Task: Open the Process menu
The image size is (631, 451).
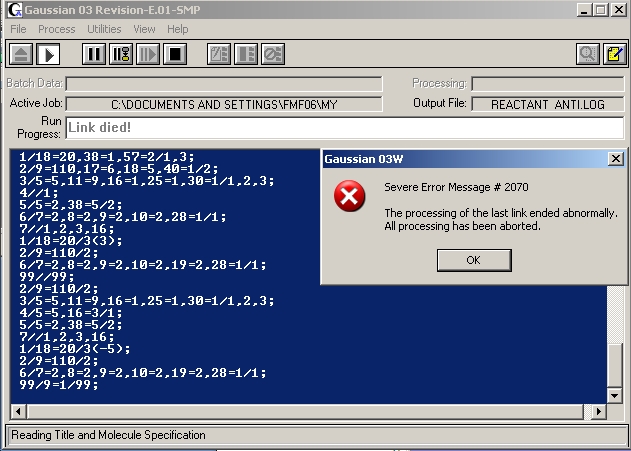Action: click(x=57, y=29)
